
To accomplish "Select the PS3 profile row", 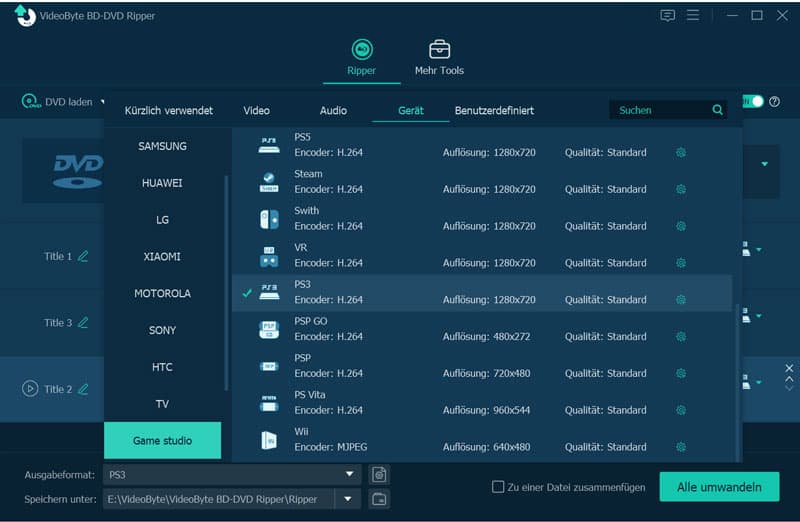I will [482, 293].
